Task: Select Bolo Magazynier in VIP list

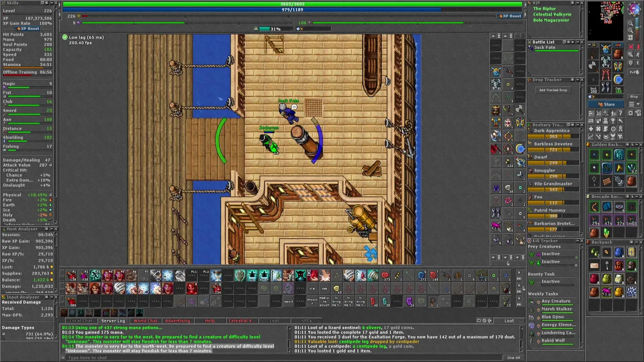Action: [x=551, y=20]
